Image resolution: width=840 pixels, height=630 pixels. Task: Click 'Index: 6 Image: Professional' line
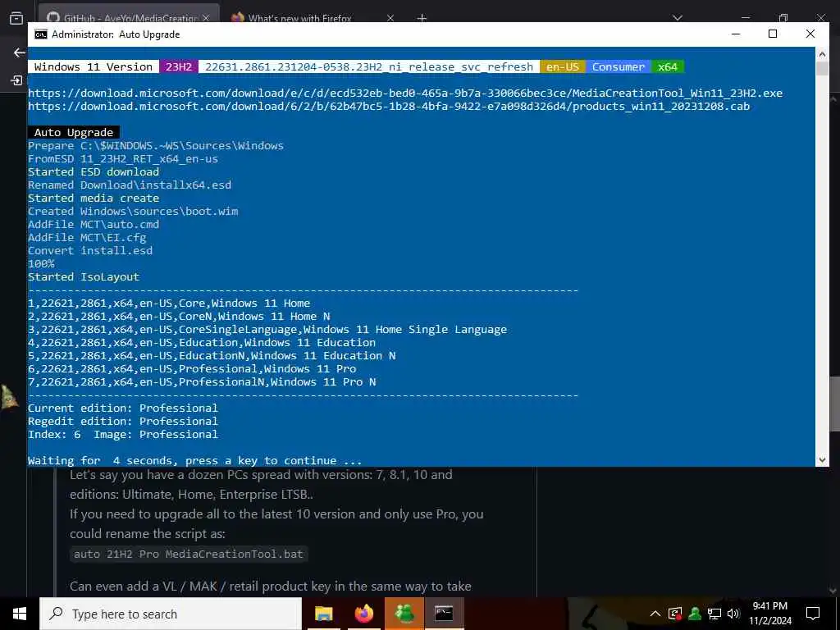click(x=123, y=435)
